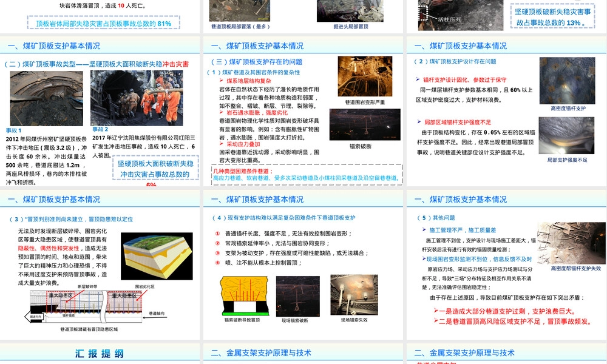607x364 pixels.
Task: Select bullet 局部区域锚杆支护强度不足
Action: 458,122
